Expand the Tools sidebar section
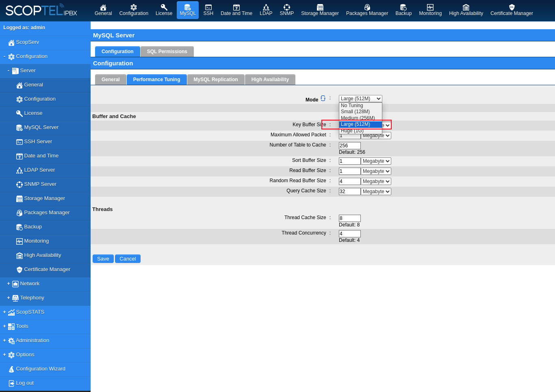Viewport: 555px width, 392px height. [x=4, y=326]
